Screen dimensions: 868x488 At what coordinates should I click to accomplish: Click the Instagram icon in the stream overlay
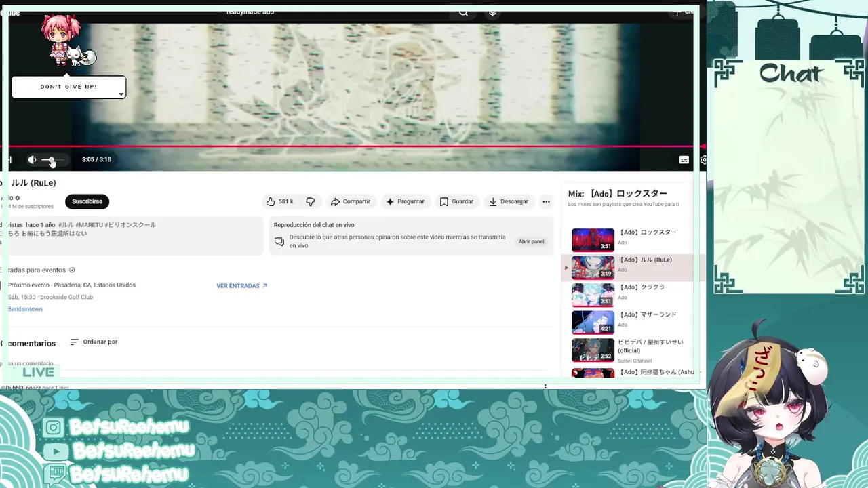[53, 427]
